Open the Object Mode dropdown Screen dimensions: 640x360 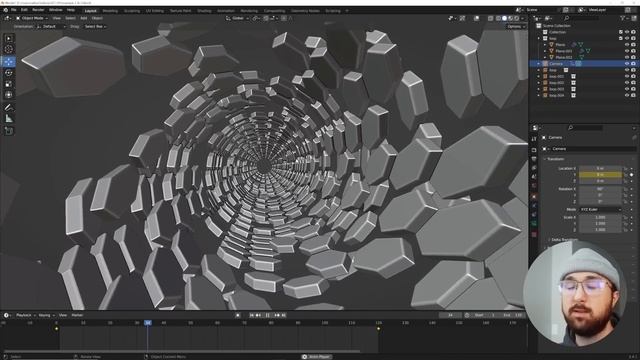(31, 18)
